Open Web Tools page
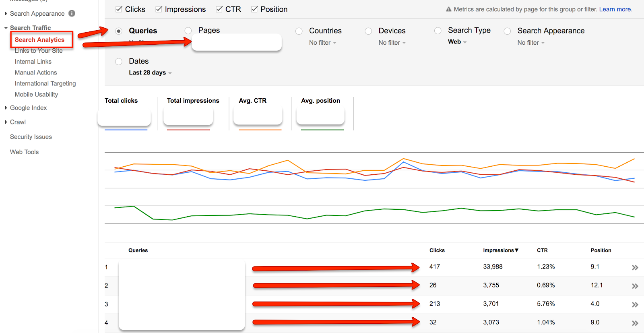This screenshot has height=333, width=644. click(24, 152)
